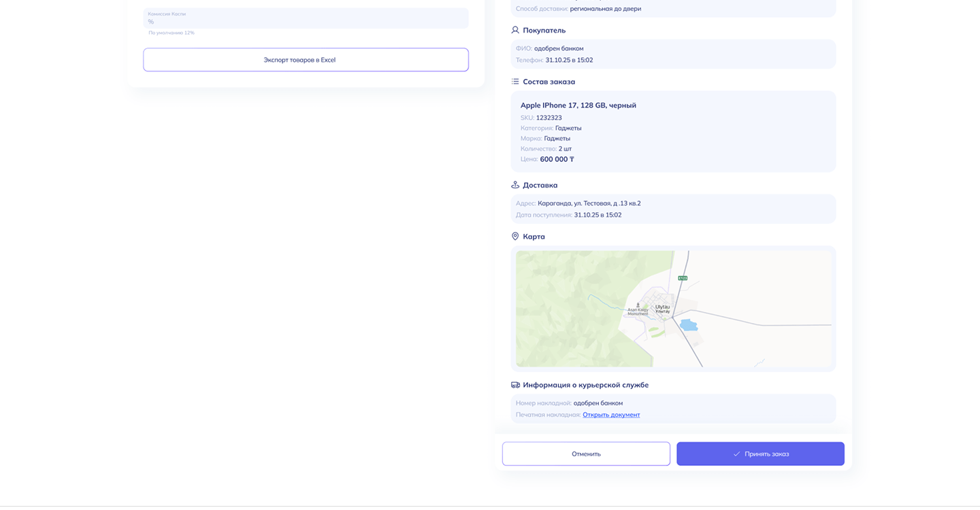Click the Экспорт товаров в Excel button
Screen dimensions: 980x510
[306, 60]
